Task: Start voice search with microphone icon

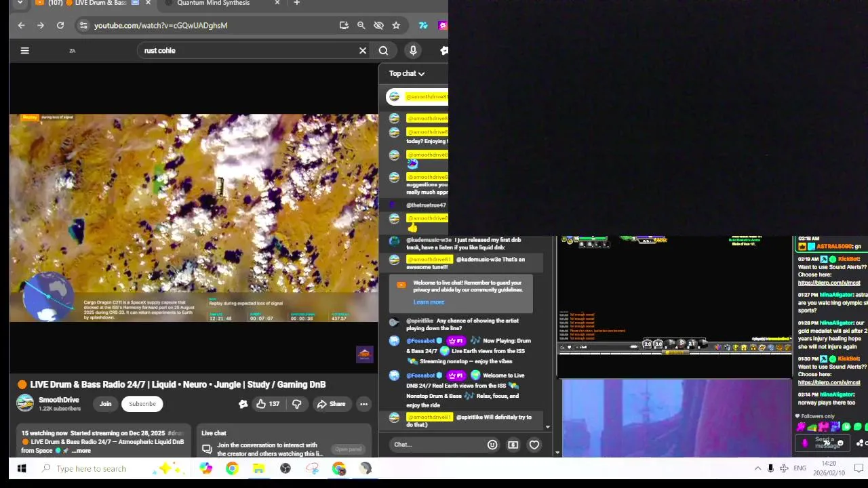Action: (413, 50)
